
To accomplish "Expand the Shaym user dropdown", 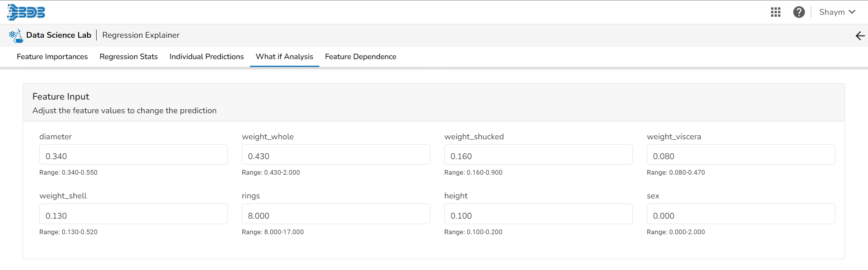I will click(x=837, y=12).
